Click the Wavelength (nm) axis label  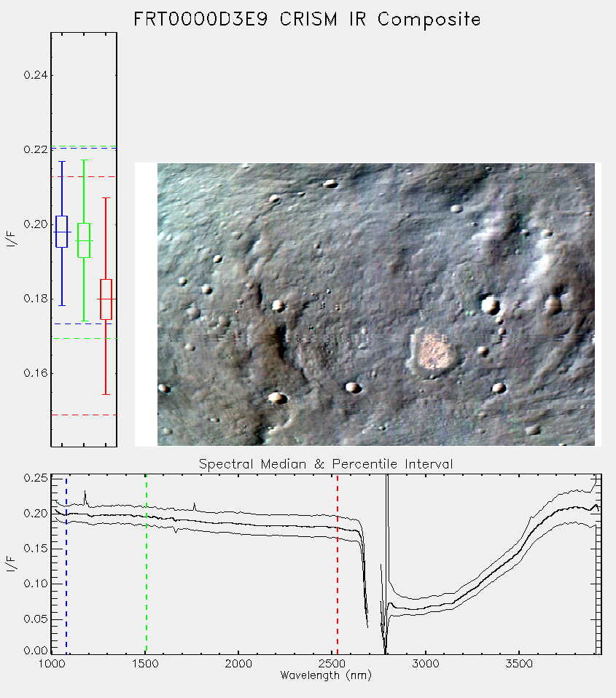click(326, 675)
